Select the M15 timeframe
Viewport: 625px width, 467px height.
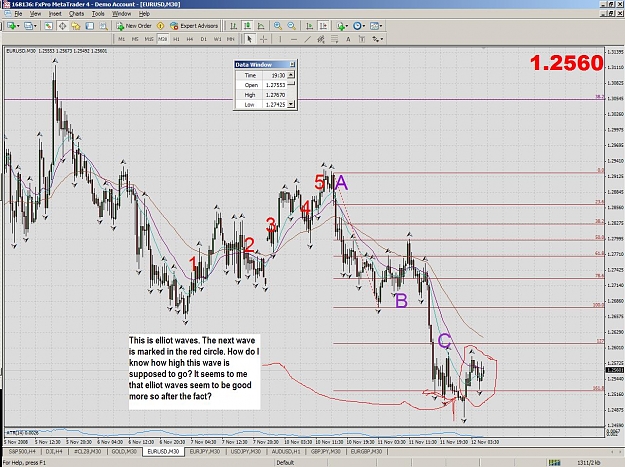pyautogui.click(x=149, y=39)
